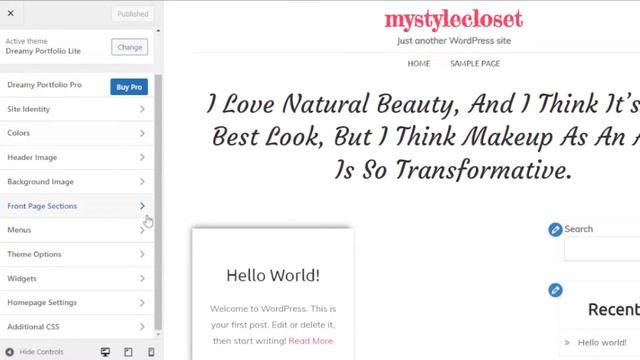This screenshot has width=640, height=360.
Task: Open the Theme Options panel
Action: [x=77, y=254]
